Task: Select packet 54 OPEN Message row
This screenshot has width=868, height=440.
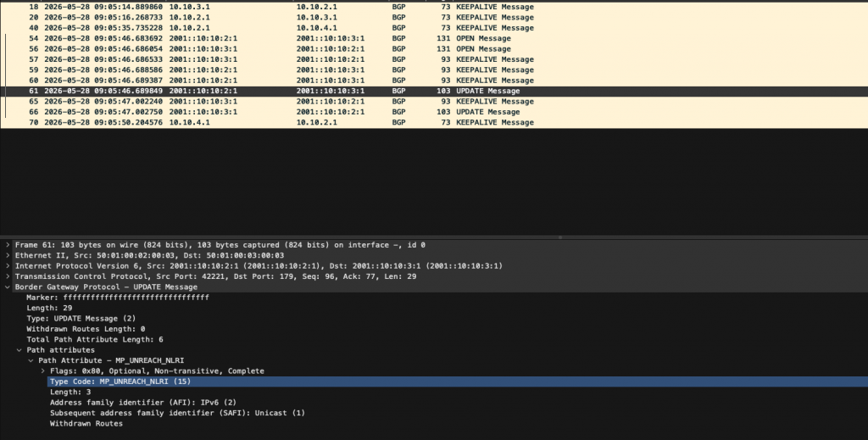Action: click(x=434, y=38)
